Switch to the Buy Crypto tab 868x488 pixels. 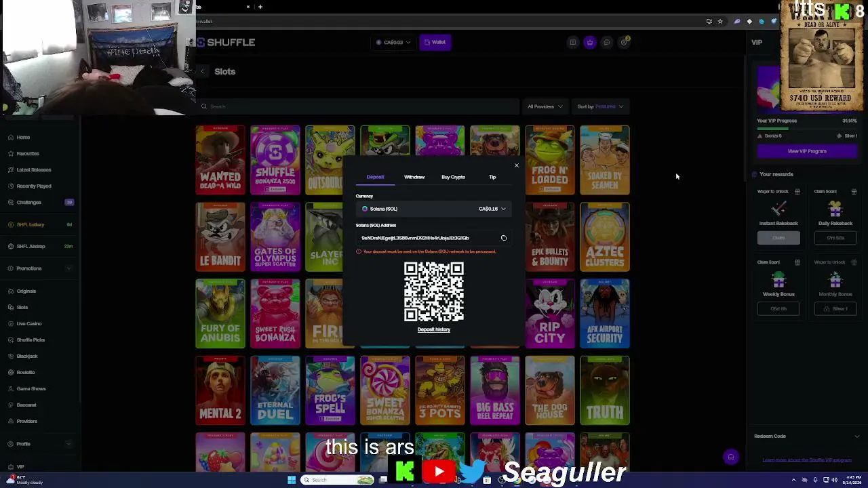tap(453, 178)
